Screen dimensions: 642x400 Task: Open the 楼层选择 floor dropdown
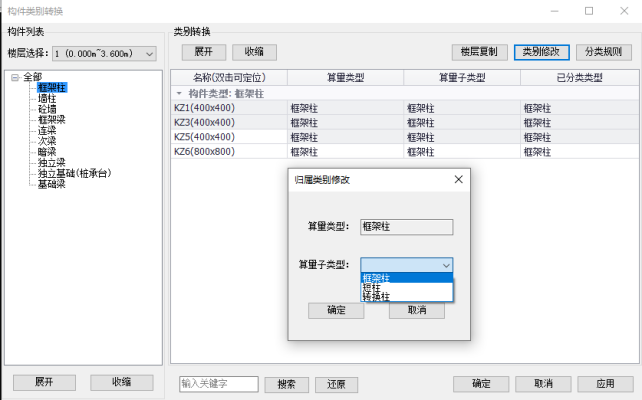pos(149,52)
